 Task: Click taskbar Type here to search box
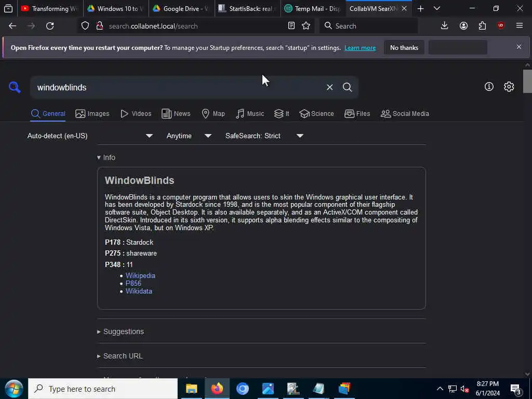[x=103, y=389]
